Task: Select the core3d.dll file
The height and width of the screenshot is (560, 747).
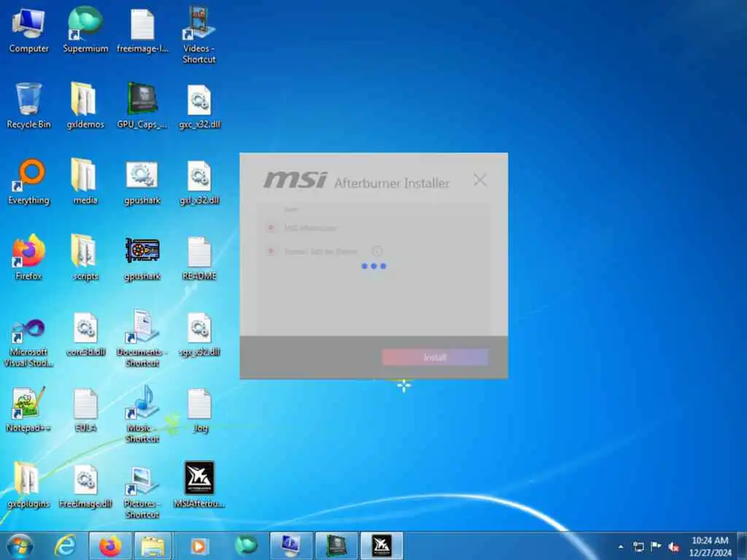Action: click(x=85, y=334)
